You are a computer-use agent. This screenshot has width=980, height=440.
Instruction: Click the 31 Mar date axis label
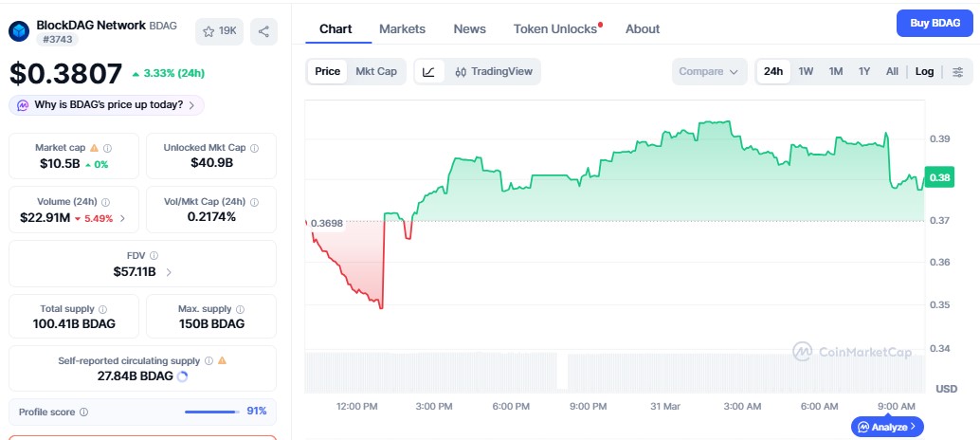click(665, 406)
